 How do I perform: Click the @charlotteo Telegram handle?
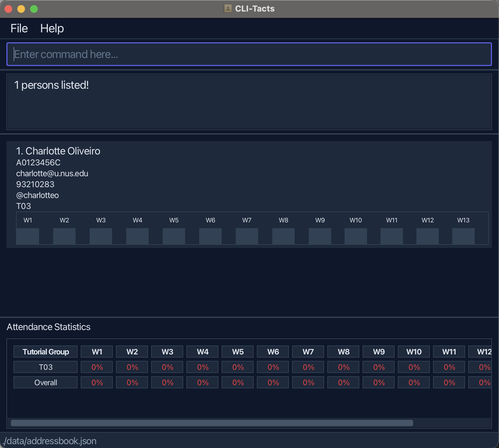[x=37, y=195]
